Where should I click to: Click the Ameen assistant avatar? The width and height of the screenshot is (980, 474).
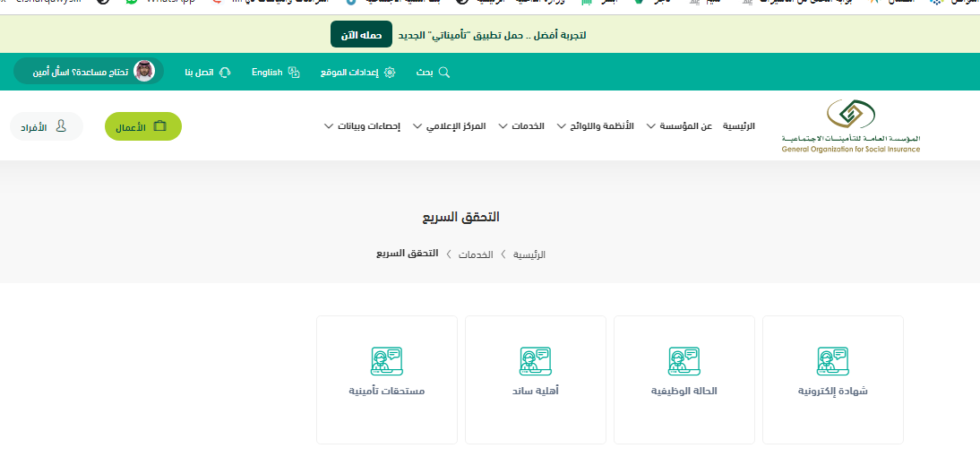tap(144, 71)
